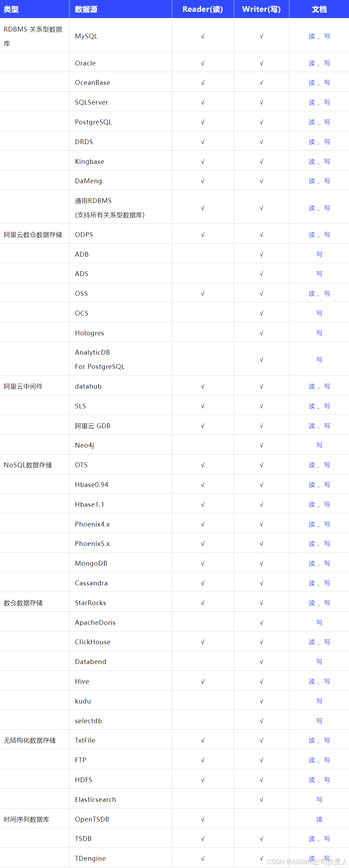The width and height of the screenshot is (349, 868).
Task: Open ClickHouse read documentation link
Action: click(312, 642)
